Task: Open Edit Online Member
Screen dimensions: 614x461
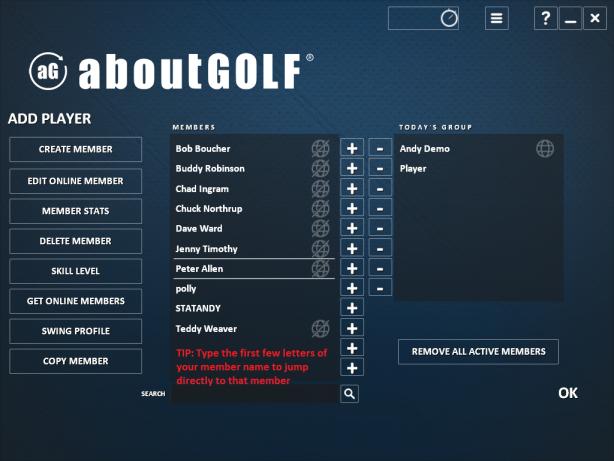Action: coord(76,181)
